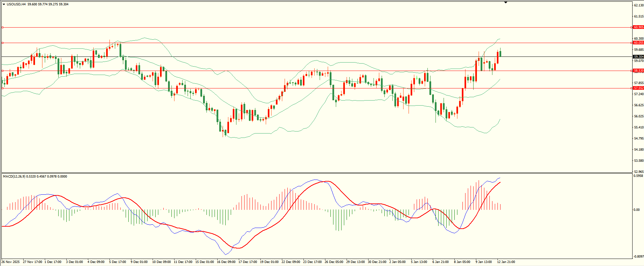The image size is (644, 266).
Task: Click the red 58.530 price label
Action: point(638,71)
